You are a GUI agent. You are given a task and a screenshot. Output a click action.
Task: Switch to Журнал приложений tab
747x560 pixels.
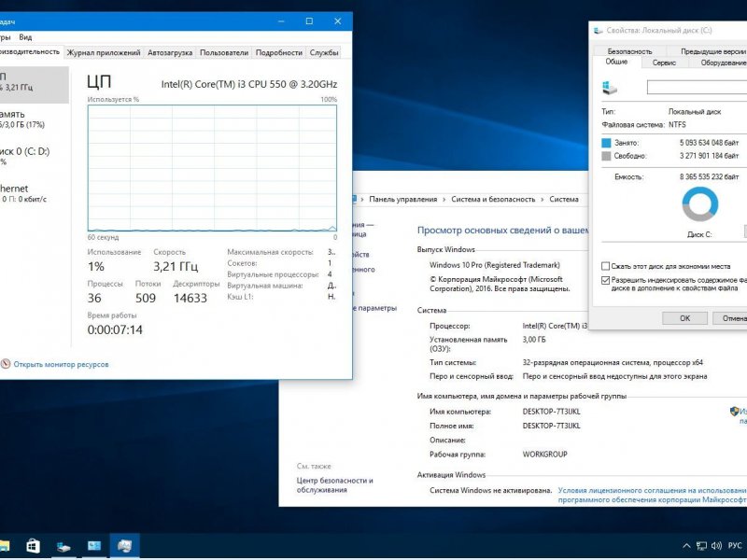pyautogui.click(x=104, y=52)
